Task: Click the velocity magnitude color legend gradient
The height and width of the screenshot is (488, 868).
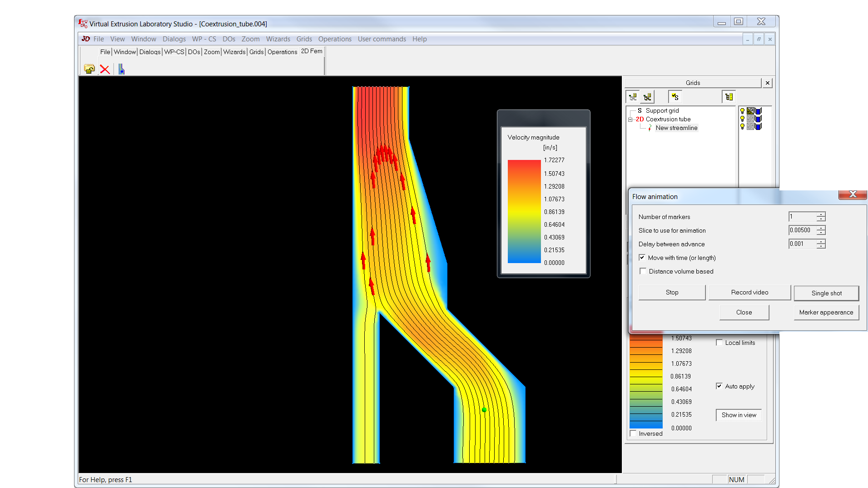Action: [x=524, y=211]
